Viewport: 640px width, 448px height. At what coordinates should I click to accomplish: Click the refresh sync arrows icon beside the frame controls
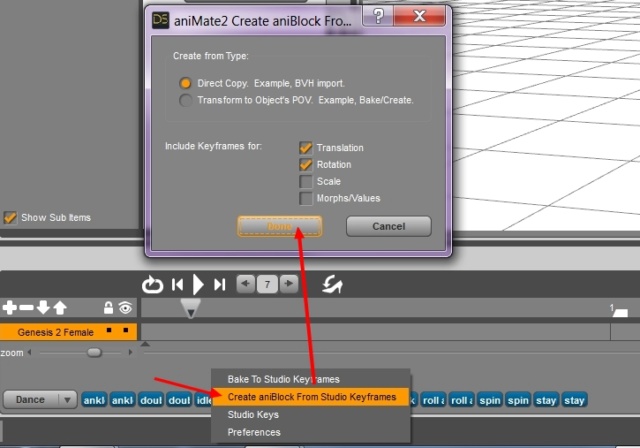[332, 284]
